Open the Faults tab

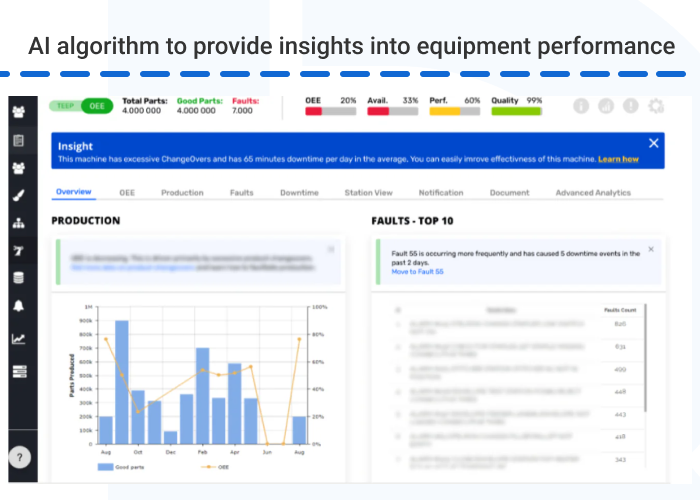tap(242, 193)
